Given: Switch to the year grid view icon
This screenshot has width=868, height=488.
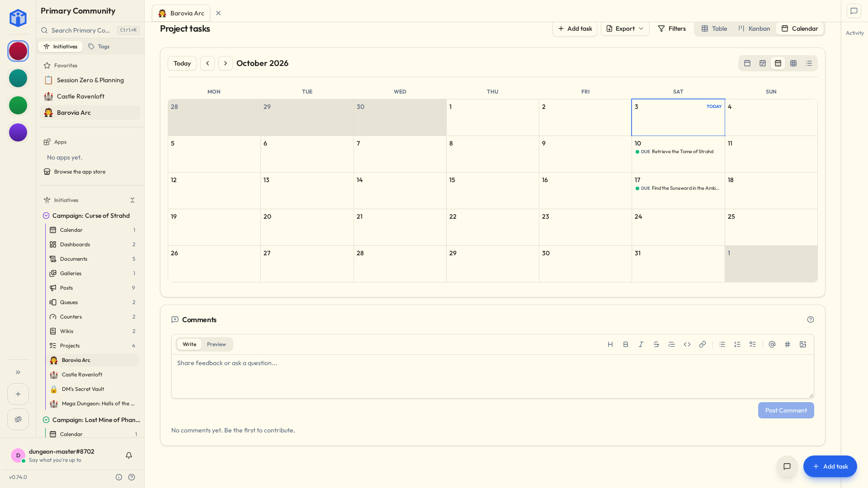Looking at the screenshot, I should coord(793,63).
